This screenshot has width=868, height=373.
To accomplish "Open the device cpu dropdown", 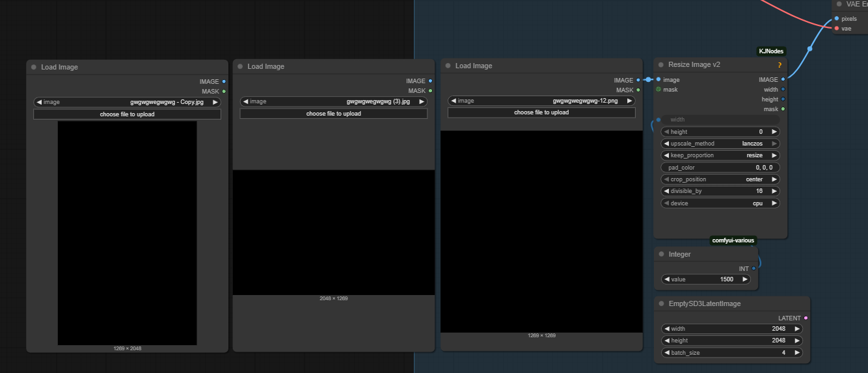I will pyautogui.click(x=720, y=203).
